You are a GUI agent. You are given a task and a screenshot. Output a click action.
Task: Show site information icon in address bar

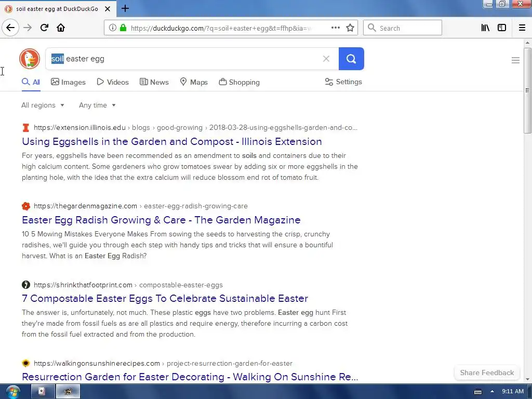coord(112,28)
